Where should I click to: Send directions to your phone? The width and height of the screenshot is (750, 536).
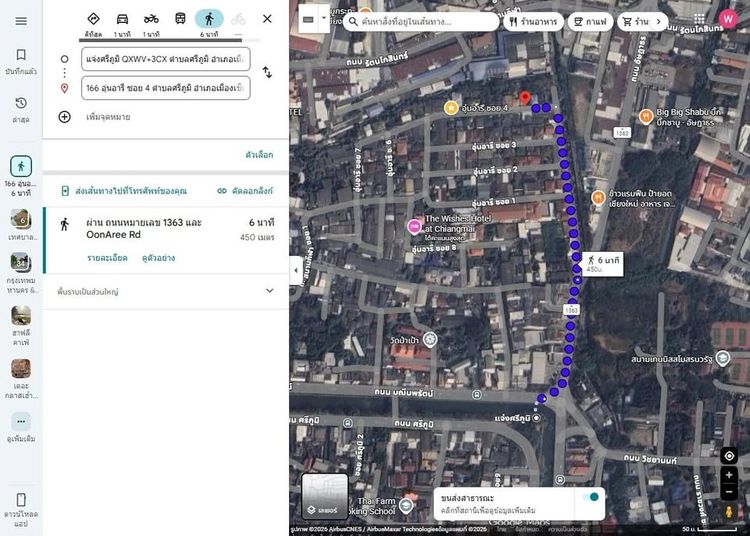tap(124, 191)
